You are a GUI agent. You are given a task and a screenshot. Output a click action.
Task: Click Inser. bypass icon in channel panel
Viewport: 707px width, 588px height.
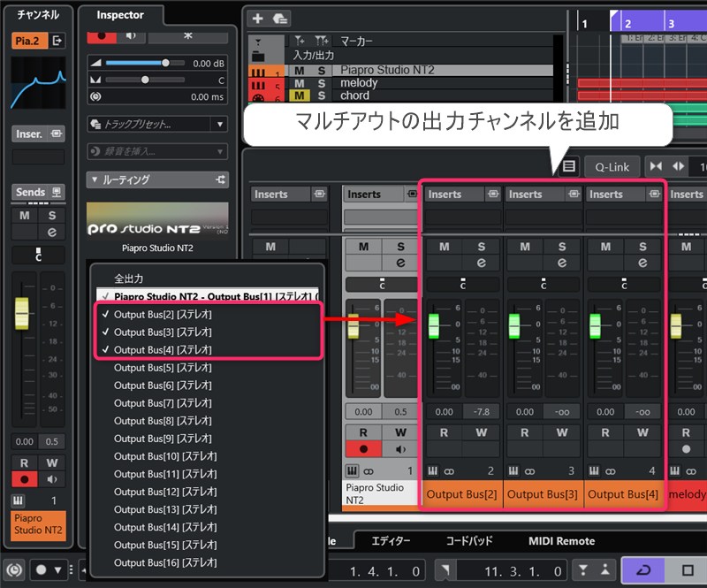click(x=57, y=134)
